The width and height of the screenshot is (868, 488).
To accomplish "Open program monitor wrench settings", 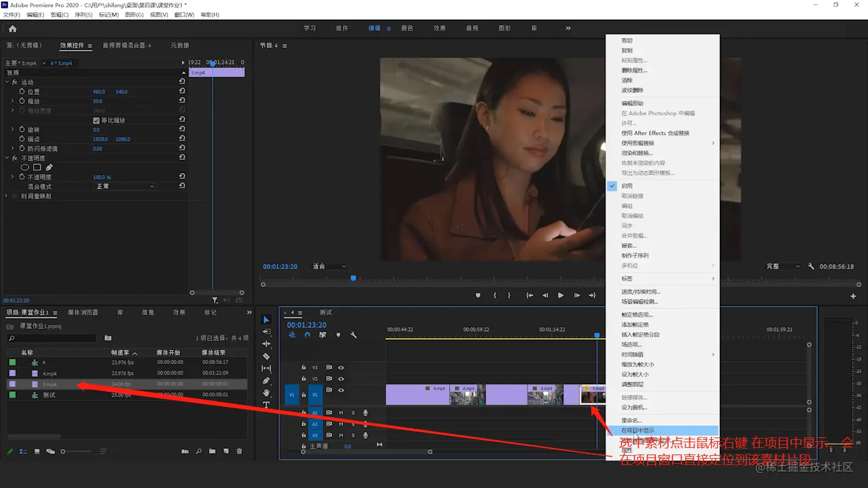I will [811, 266].
